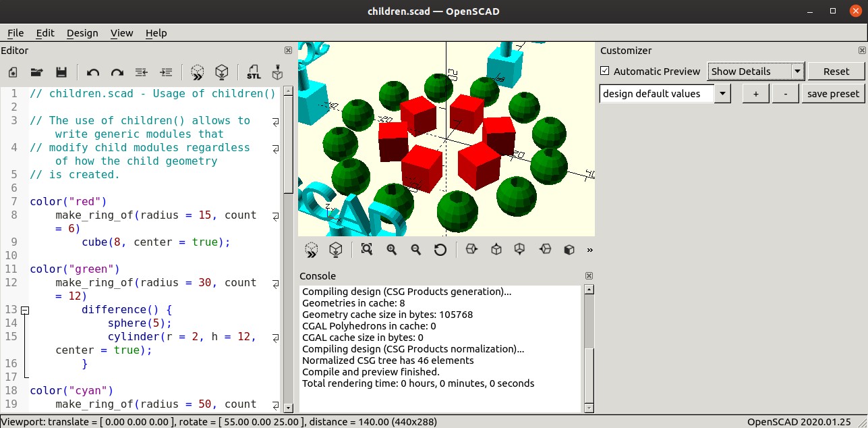Click the Undo arrow in editor toolbar

click(93, 72)
